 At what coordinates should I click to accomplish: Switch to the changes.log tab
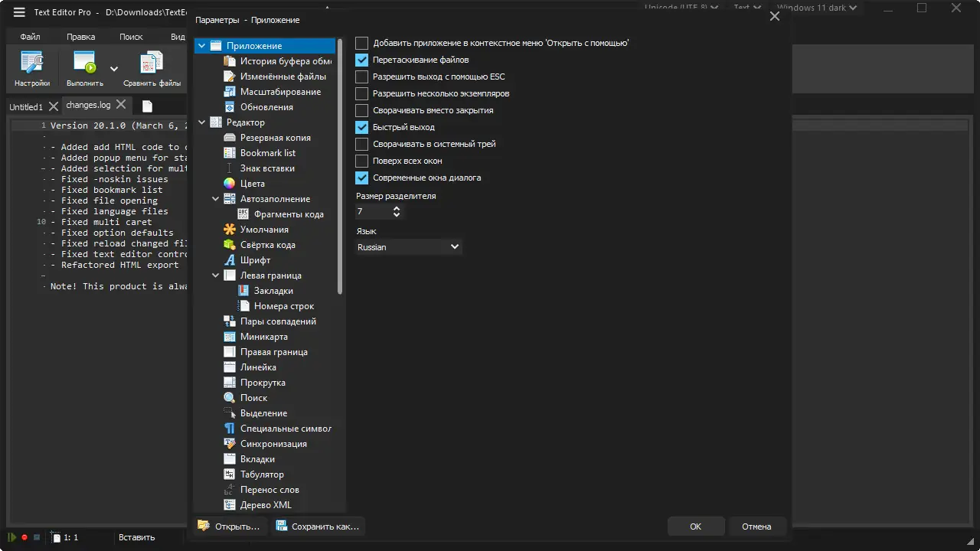(88, 105)
